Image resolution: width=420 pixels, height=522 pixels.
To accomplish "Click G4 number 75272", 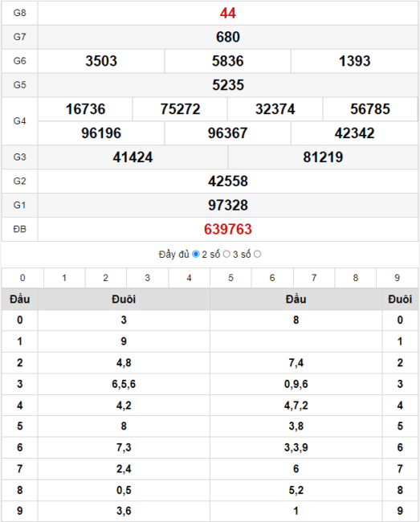I will click(181, 109).
